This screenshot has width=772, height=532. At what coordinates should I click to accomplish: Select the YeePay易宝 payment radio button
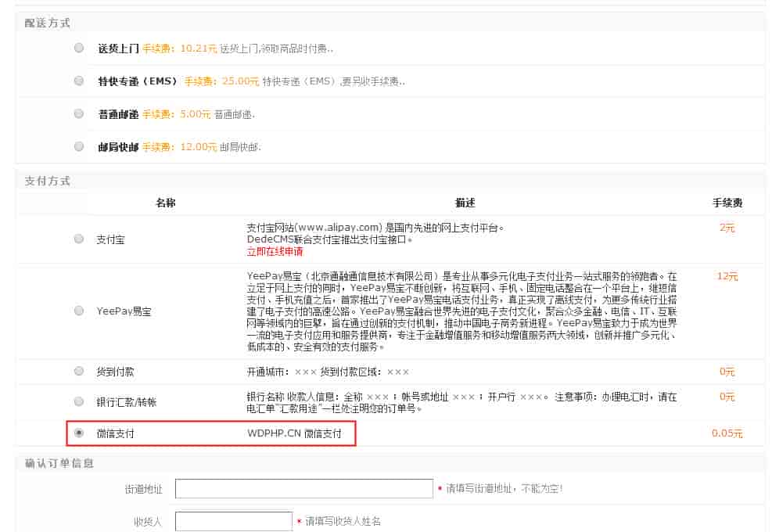pos(79,311)
